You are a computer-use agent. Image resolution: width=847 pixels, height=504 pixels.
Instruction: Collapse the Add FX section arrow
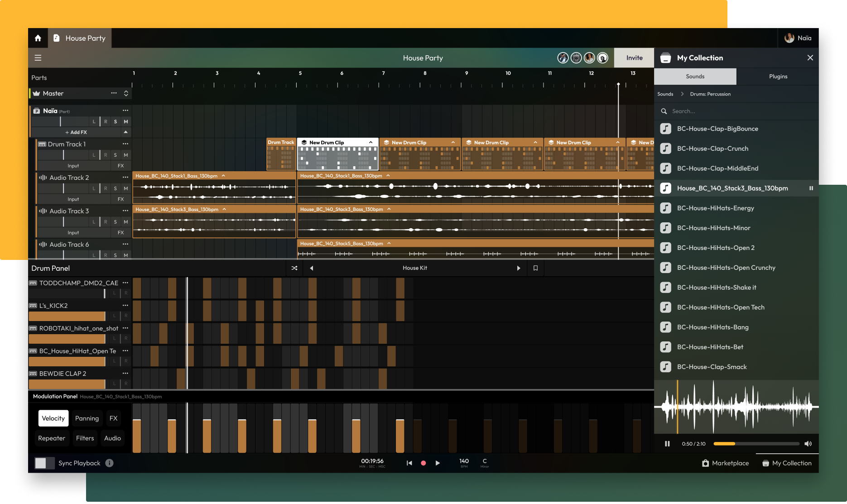(x=125, y=132)
